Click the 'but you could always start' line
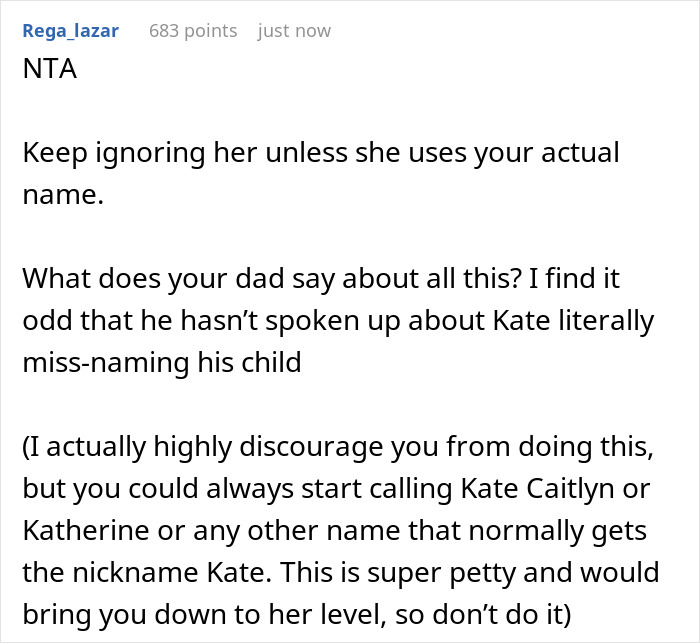Image resolution: width=700 pixels, height=643 pixels. point(336,489)
